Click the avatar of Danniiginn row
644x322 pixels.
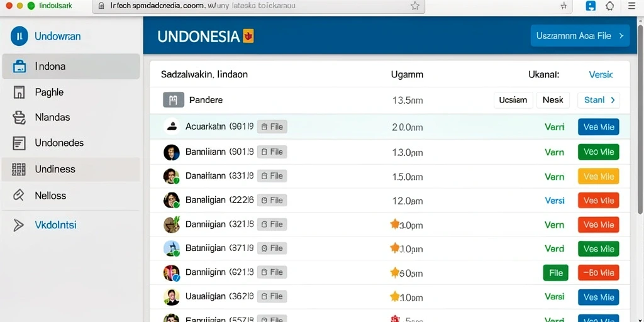click(x=172, y=272)
